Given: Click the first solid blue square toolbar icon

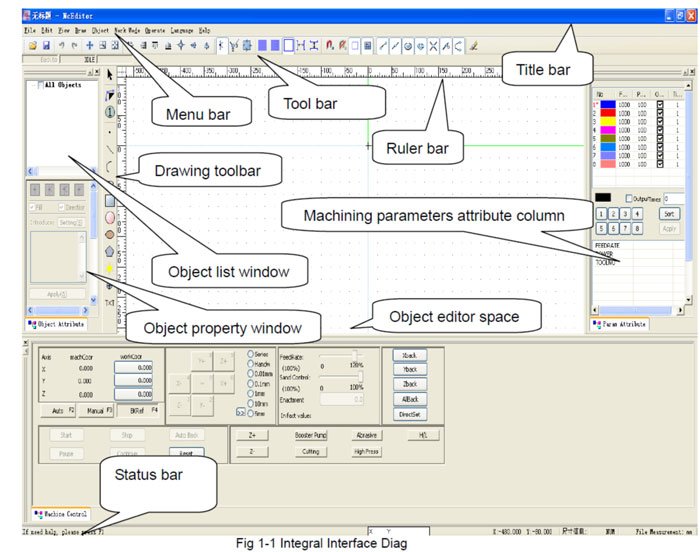Looking at the screenshot, I should [x=262, y=46].
